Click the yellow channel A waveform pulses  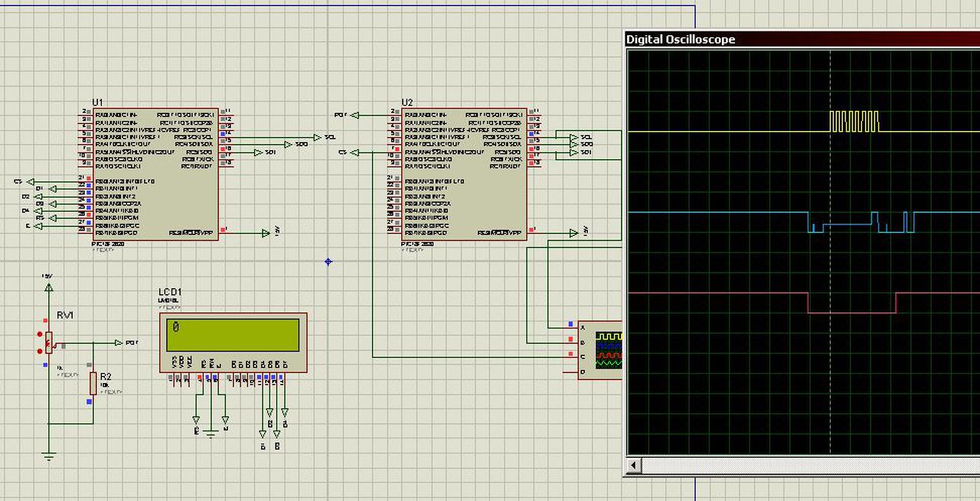click(854, 121)
